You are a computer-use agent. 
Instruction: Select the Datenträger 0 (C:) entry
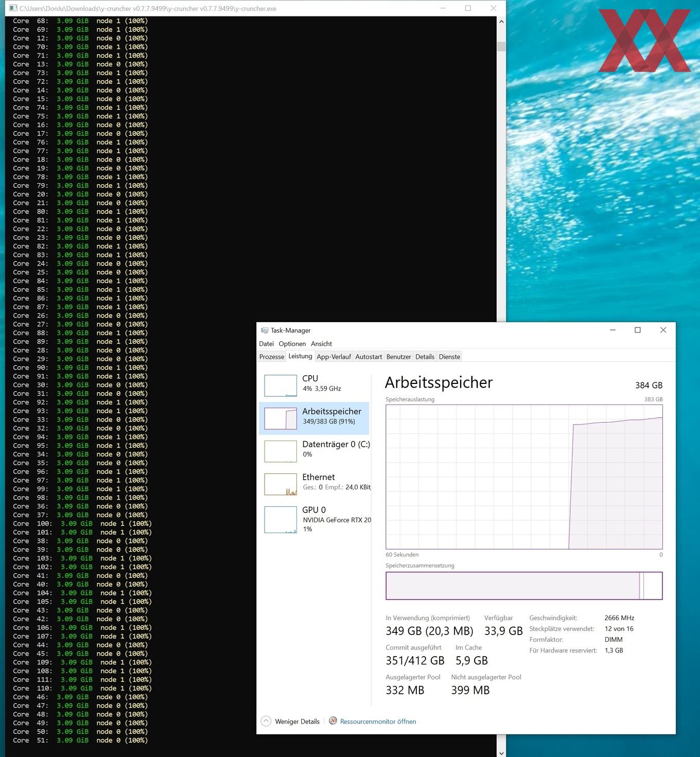[x=314, y=451]
